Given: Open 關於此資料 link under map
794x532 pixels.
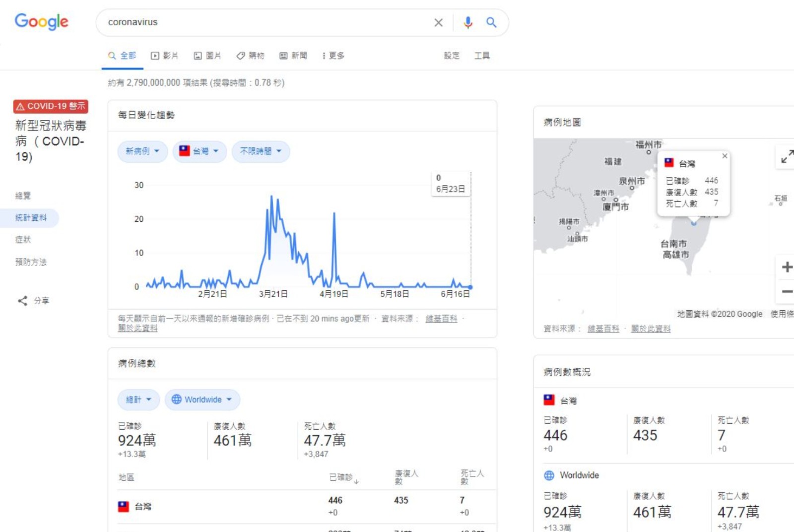Looking at the screenshot, I should [651, 329].
